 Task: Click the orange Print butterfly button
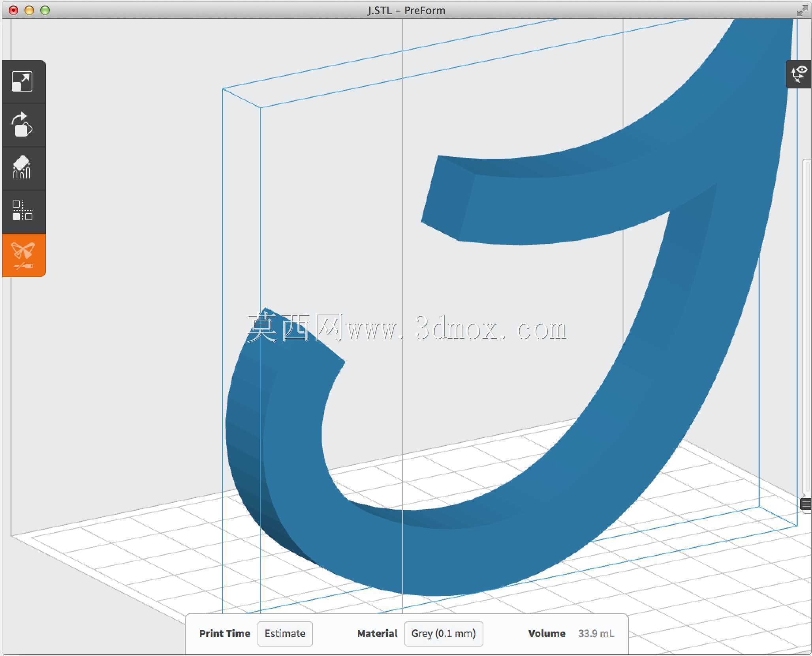pyautogui.click(x=23, y=255)
